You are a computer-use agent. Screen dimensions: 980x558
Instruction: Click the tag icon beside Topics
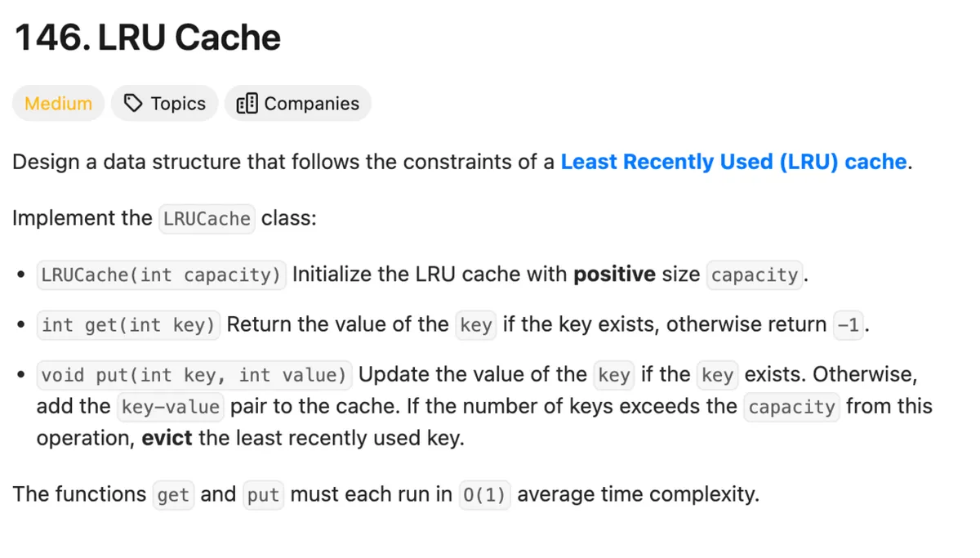132,104
